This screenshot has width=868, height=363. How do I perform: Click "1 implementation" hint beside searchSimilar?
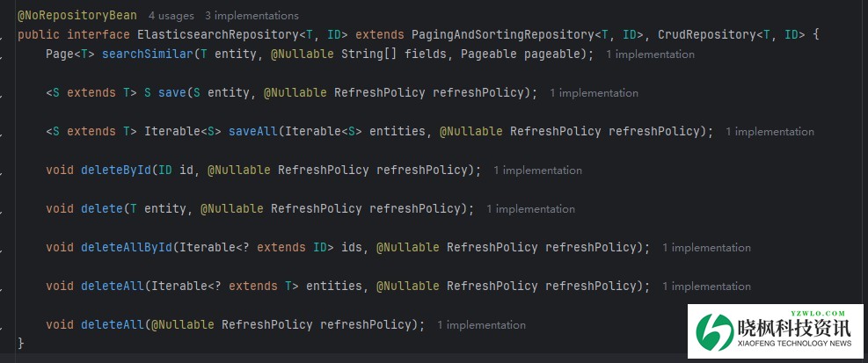(650, 54)
